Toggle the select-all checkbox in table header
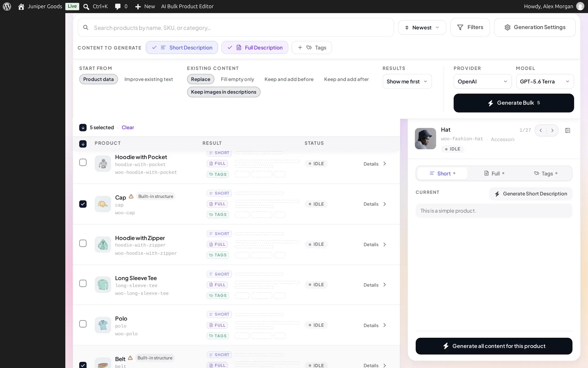The image size is (588, 368). pos(83,144)
